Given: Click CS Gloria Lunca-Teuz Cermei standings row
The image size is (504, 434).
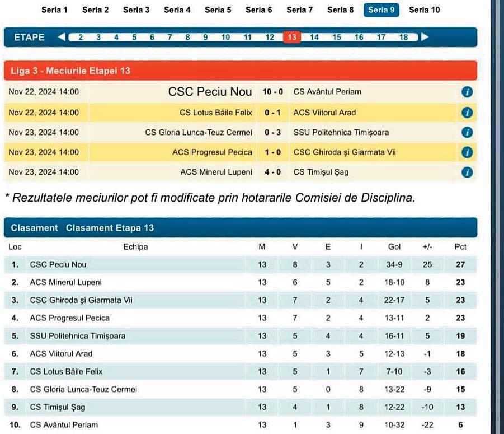Looking at the screenshot, I should (x=241, y=389).
